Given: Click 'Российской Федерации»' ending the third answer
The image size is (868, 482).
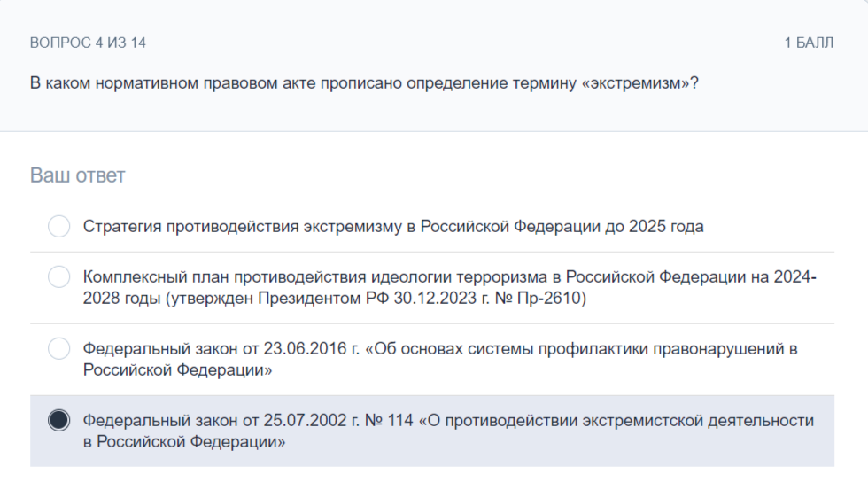Looking at the screenshot, I should [178, 370].
